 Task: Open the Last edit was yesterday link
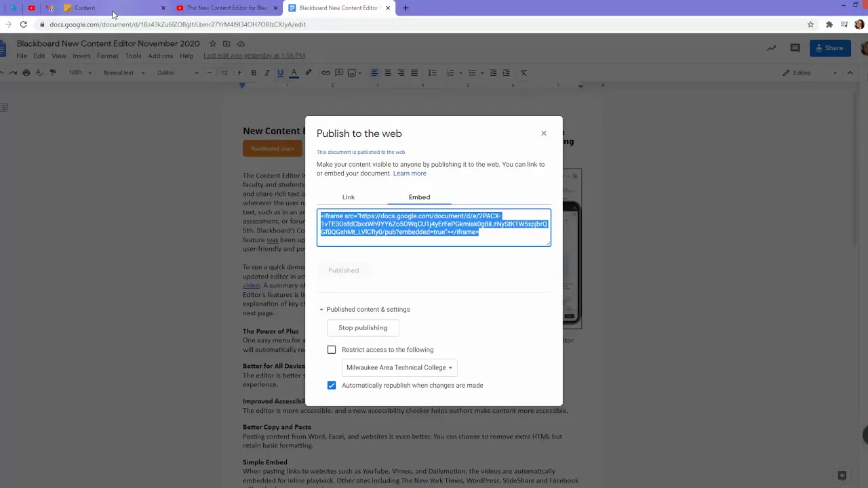(254, 56)
